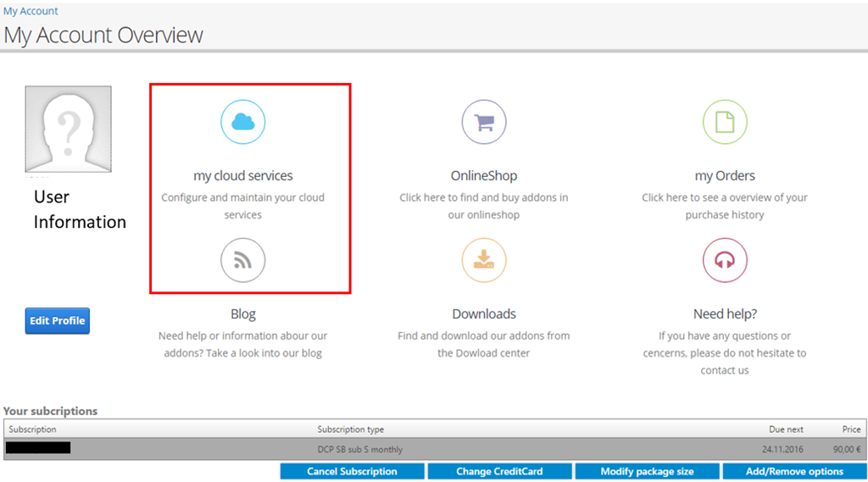
Task: Select the DCP SB sub S monthly subscription row
Action: (x=435, y=449)
